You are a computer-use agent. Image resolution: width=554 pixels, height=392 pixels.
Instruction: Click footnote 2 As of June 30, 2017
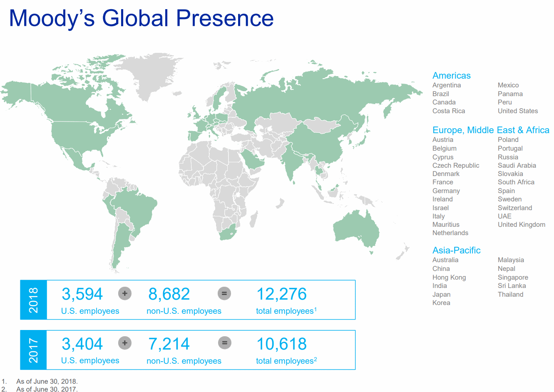(47, 389)
